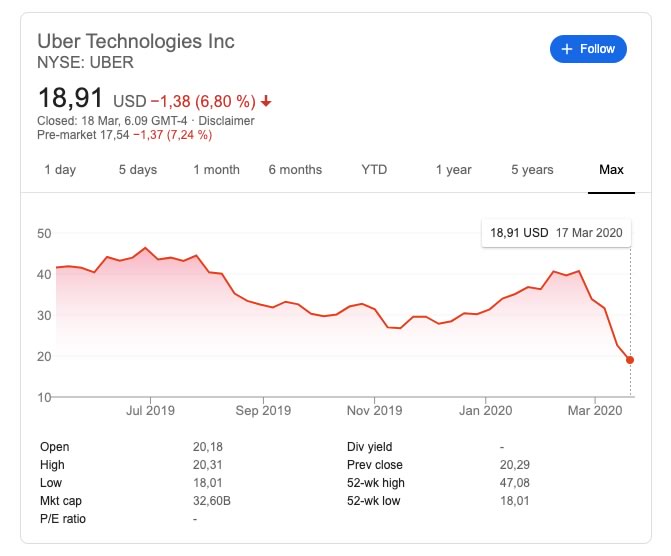Select the 1 day tab
The width and height of the screenshot is (671, 556).
coord(60,170)
